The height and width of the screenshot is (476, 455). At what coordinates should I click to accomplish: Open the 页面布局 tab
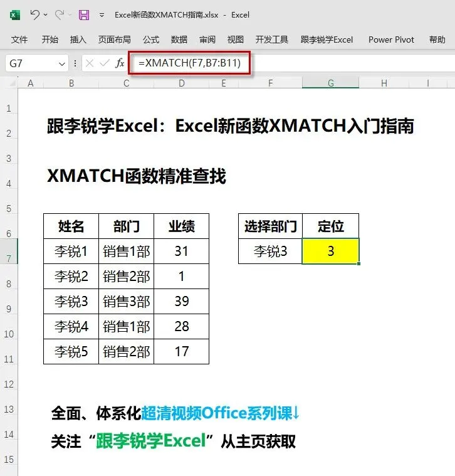tap(114, 40)
